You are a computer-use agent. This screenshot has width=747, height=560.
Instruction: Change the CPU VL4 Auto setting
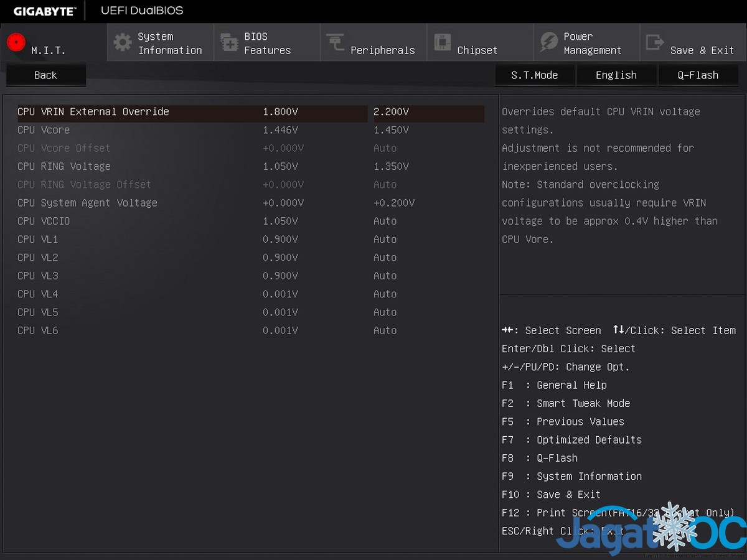click(385, 294)
